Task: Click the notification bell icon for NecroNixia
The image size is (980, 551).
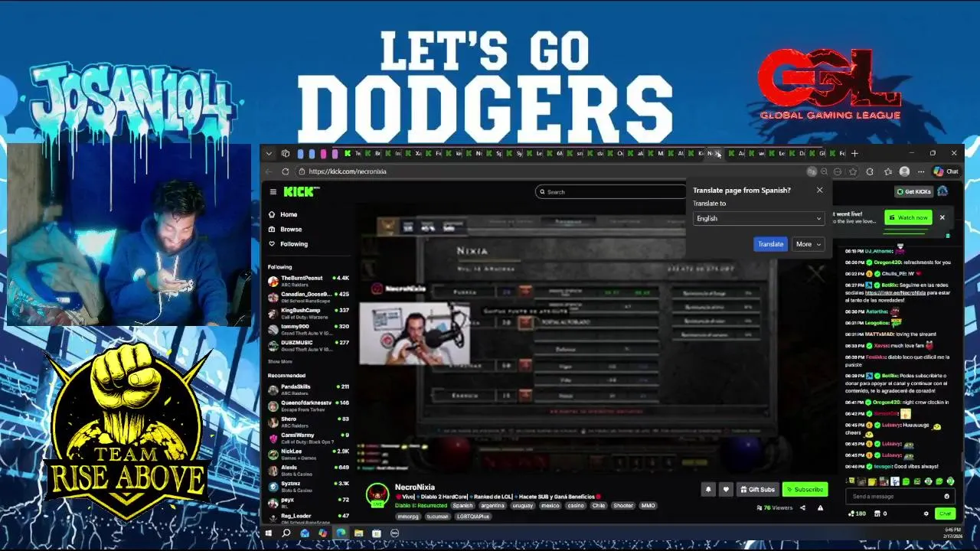Action: (x=708, y=490)
